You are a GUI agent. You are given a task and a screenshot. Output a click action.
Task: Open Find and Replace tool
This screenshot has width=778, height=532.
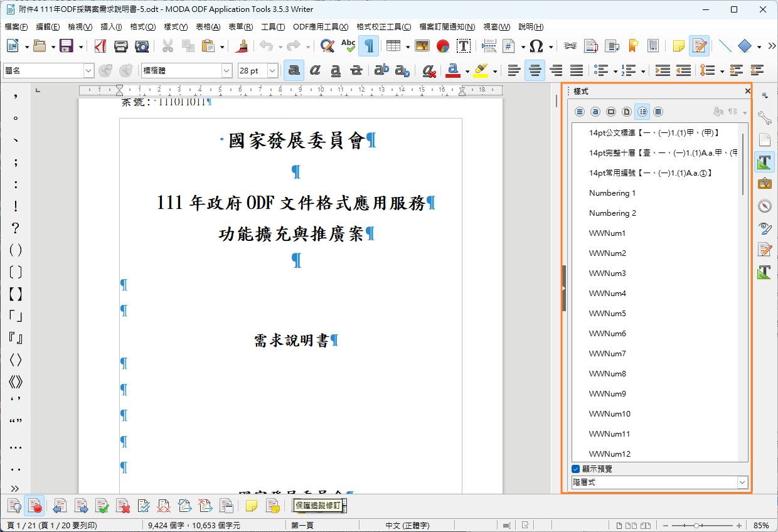click(x=327, y=46)
